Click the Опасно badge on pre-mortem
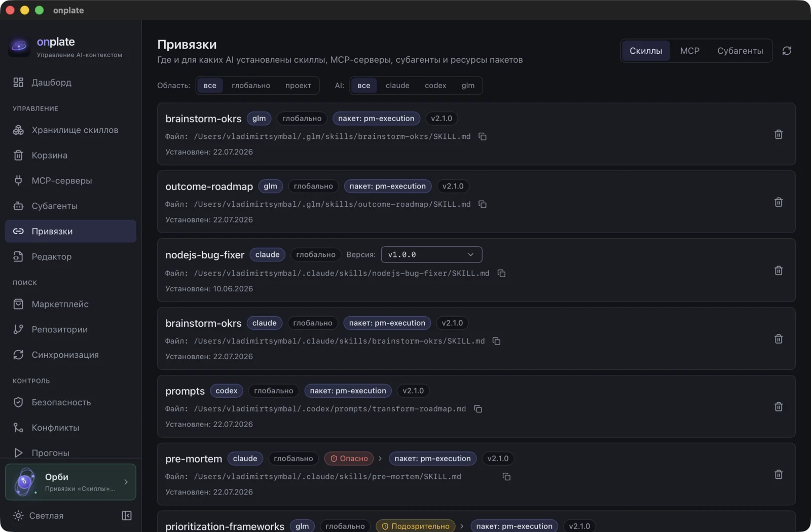 (x=349, y=459)
